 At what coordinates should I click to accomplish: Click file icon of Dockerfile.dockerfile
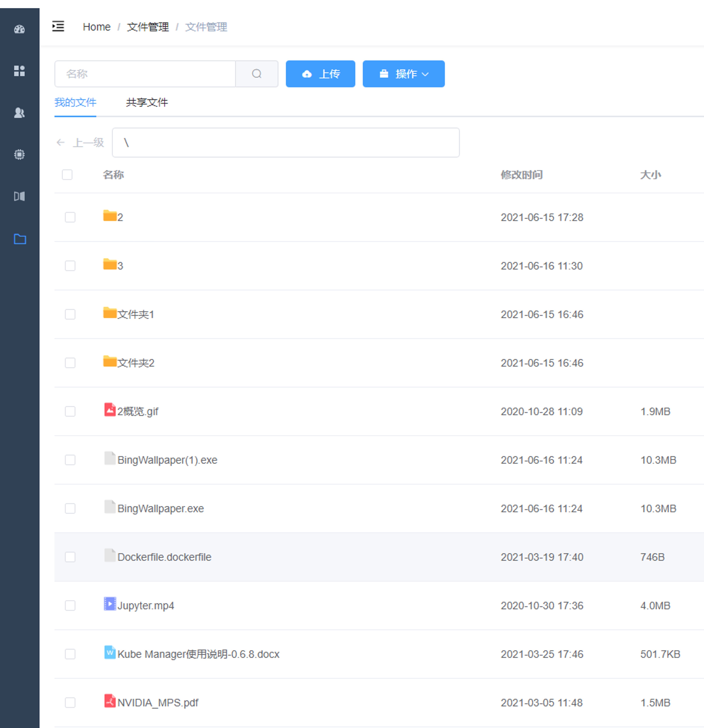110,555
